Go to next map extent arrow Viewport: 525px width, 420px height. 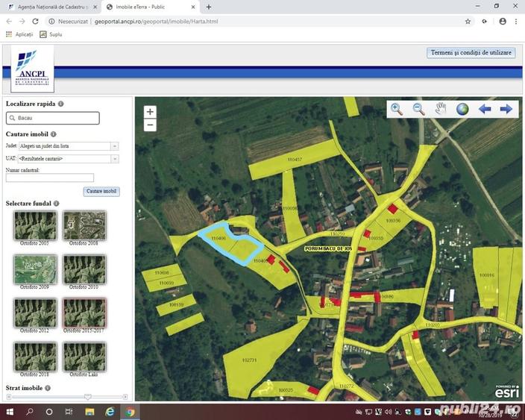click(x=506, y=109)
